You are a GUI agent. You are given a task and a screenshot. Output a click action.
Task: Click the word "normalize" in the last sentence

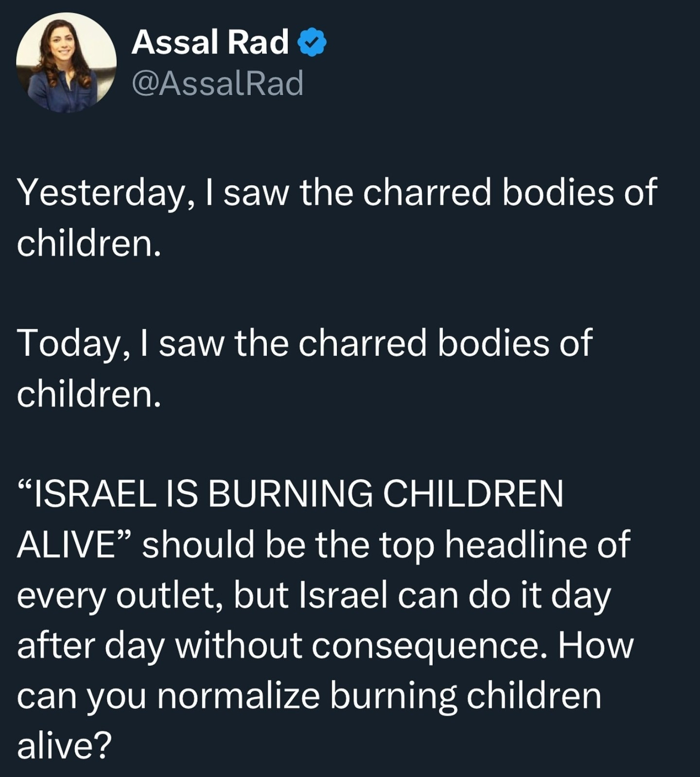click(238, 696)
